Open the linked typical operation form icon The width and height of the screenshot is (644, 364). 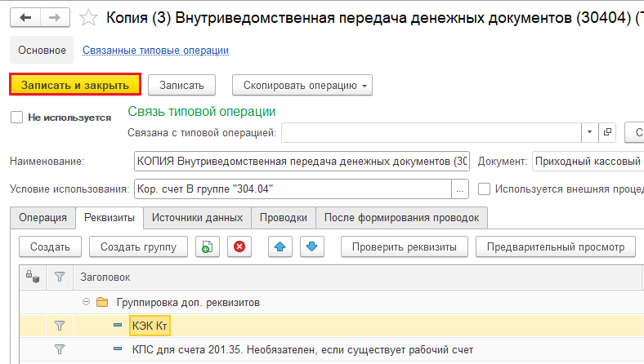click(607, 132)
